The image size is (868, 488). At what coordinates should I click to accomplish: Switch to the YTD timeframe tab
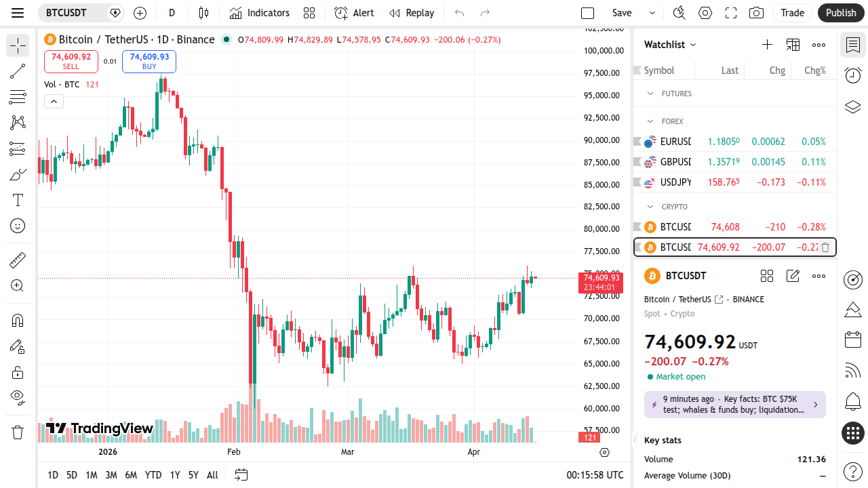[x=153, y=475]
